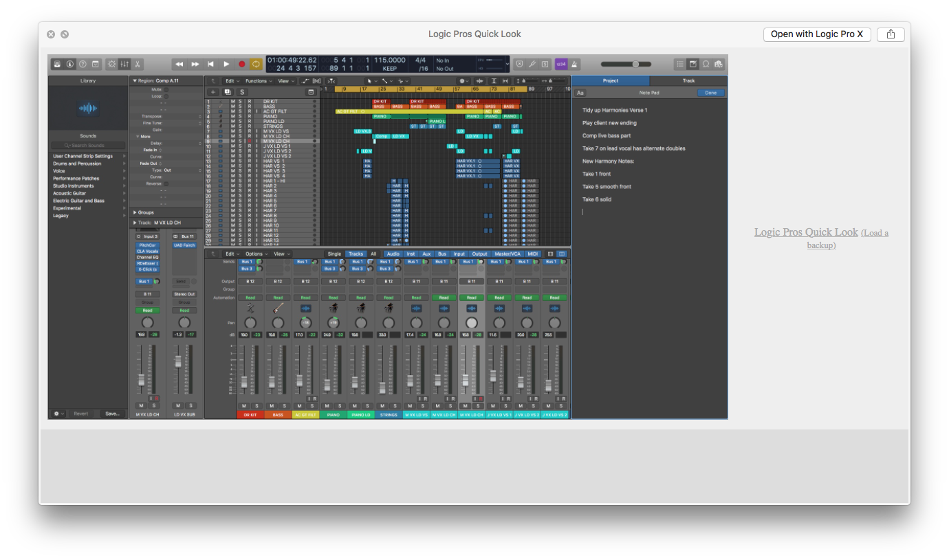Click the Tuner icon in the control bar
The height and width of the screenshot is (560, 949).
coord(533,63)
